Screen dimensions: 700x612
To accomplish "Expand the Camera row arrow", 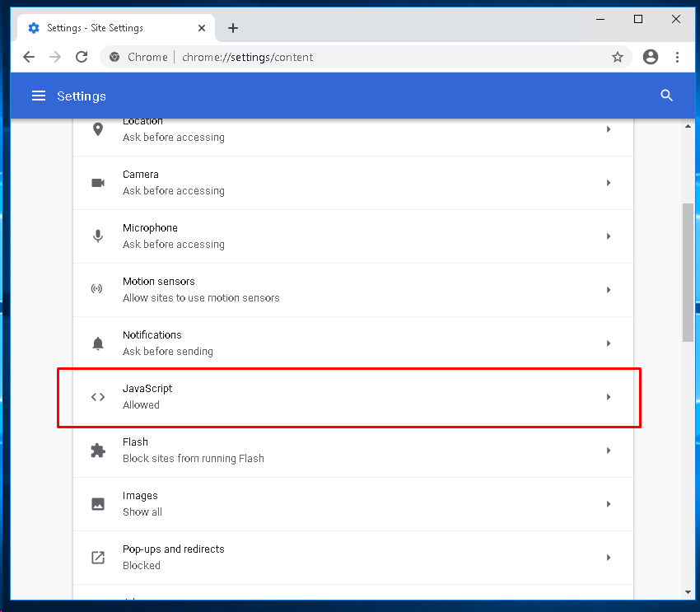I will click(x=609, y=183).
